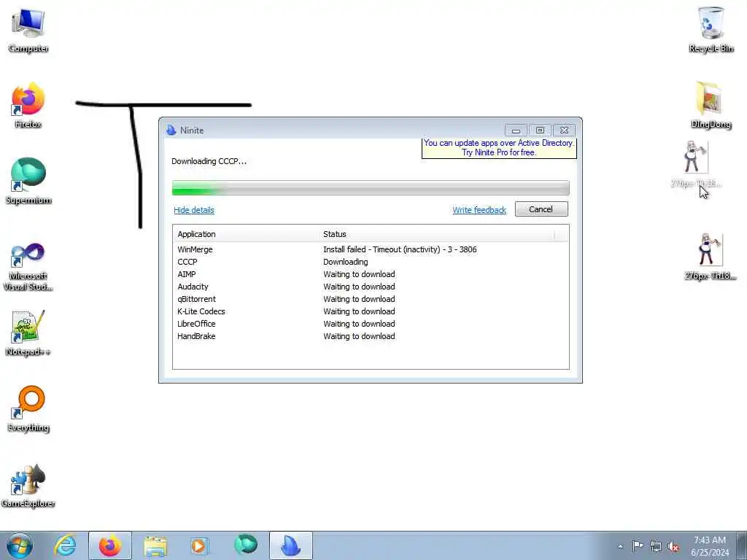Image resolution: width=747 pixels, height=560 pixels.
Task: Close the Ninite window
Action: (565, 130)
